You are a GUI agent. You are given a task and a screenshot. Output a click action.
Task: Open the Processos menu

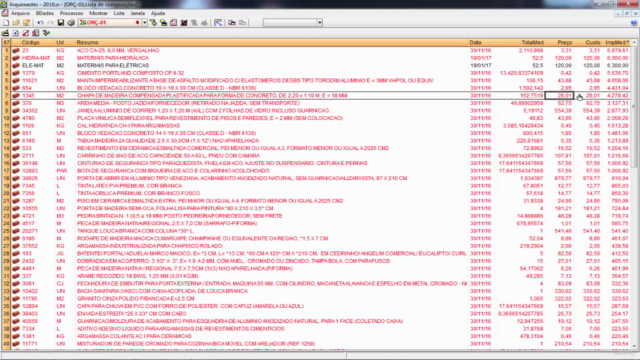(x=71, y=13)
